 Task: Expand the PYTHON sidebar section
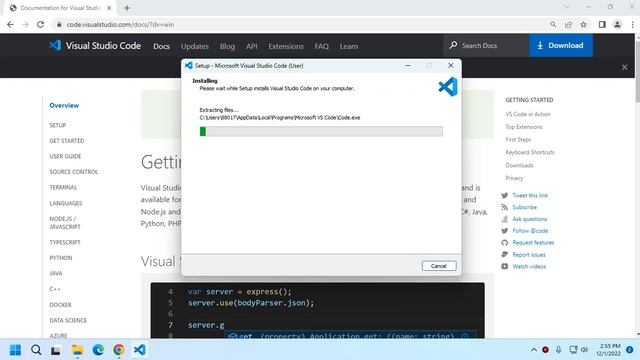[x=60, y=258]
